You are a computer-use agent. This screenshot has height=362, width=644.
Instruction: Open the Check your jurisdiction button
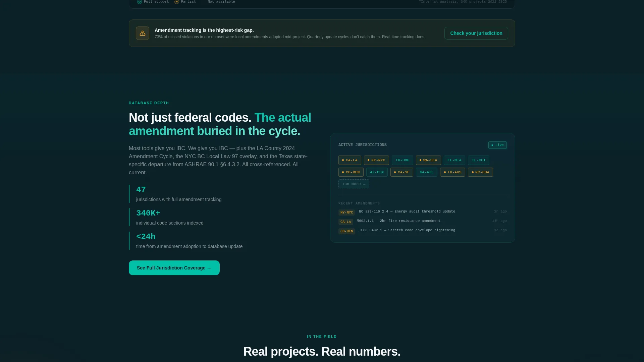point(476,33)
